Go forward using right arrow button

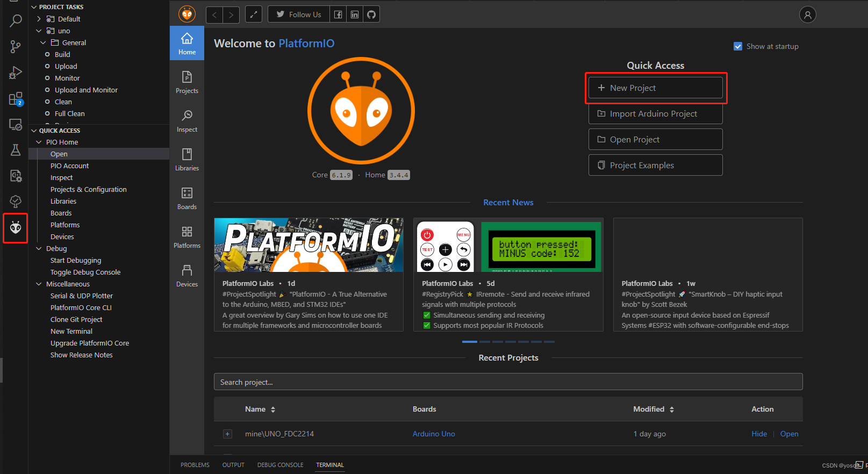point(231,15)
